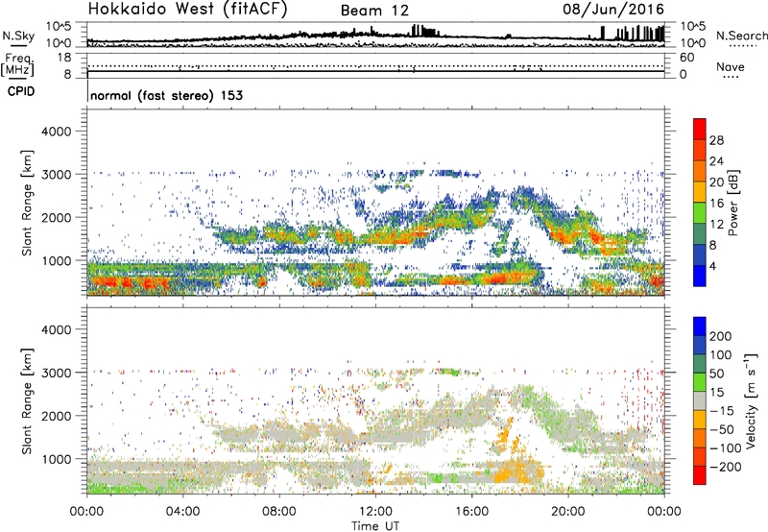This screenshot has height=532, width=768.
Task: Click the 'Power [dB]' colorbar label
Action: point(732,203)
